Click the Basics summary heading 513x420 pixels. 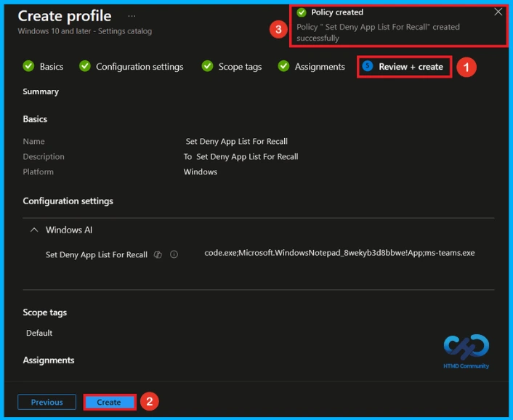click(35, 119)
